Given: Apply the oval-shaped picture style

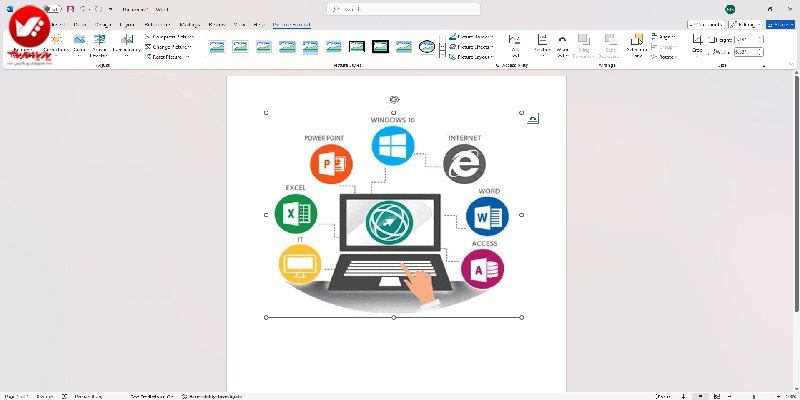Looking at the screenshot, I should click(427, 46).
